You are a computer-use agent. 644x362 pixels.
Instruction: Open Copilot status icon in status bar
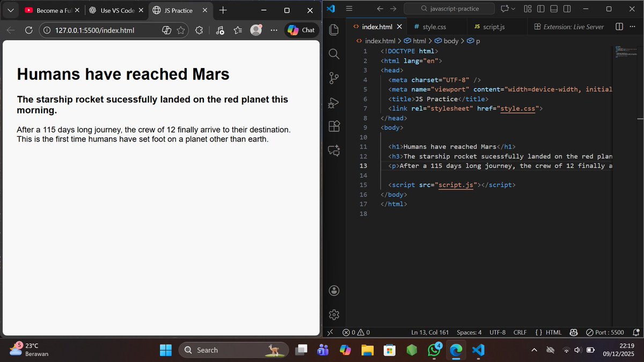click(573, 332)
